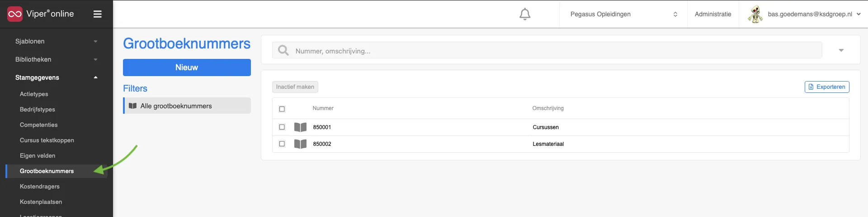Click the user avatar image
This screenshot has height=217, width=868.
(x=755, y=14)
